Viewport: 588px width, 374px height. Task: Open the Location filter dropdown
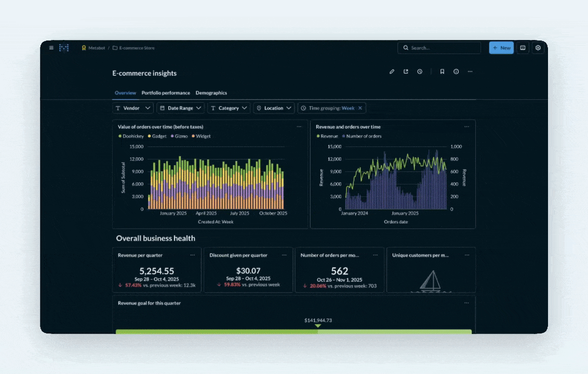(x=274, y=108)
